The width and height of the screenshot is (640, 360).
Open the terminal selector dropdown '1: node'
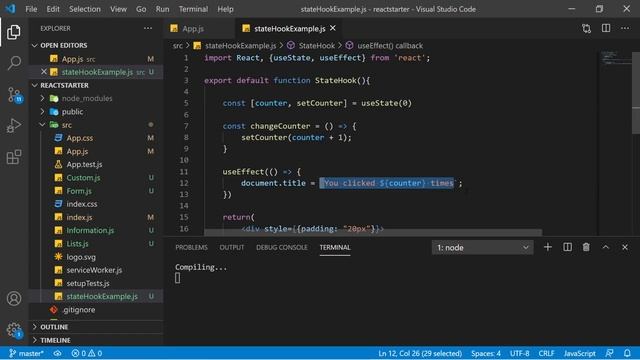tap(482, 247)
